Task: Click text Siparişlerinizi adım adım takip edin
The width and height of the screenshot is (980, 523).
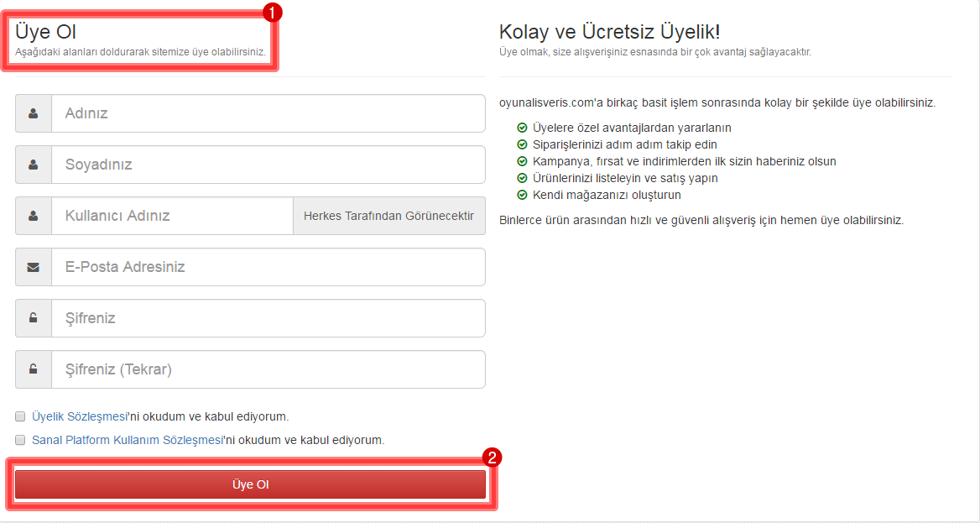Action: [625, 144]
